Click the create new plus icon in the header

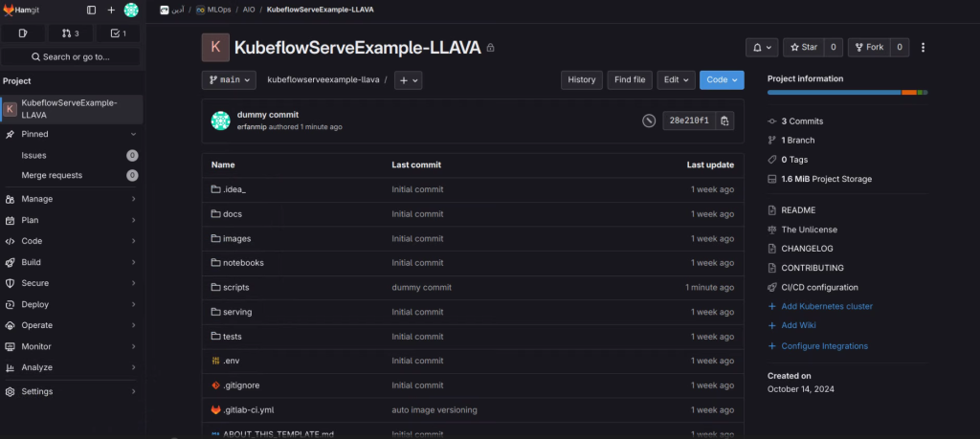111,10
